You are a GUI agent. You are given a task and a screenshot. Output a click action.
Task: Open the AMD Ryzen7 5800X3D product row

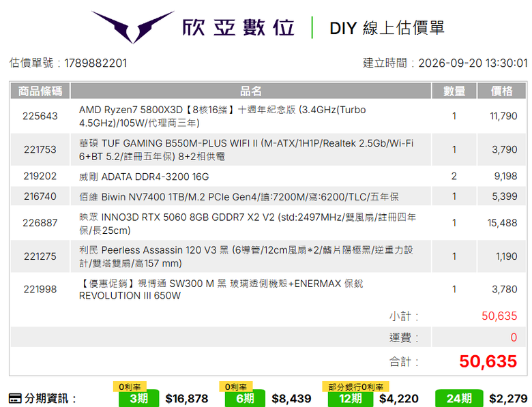(x=268, y=116)
